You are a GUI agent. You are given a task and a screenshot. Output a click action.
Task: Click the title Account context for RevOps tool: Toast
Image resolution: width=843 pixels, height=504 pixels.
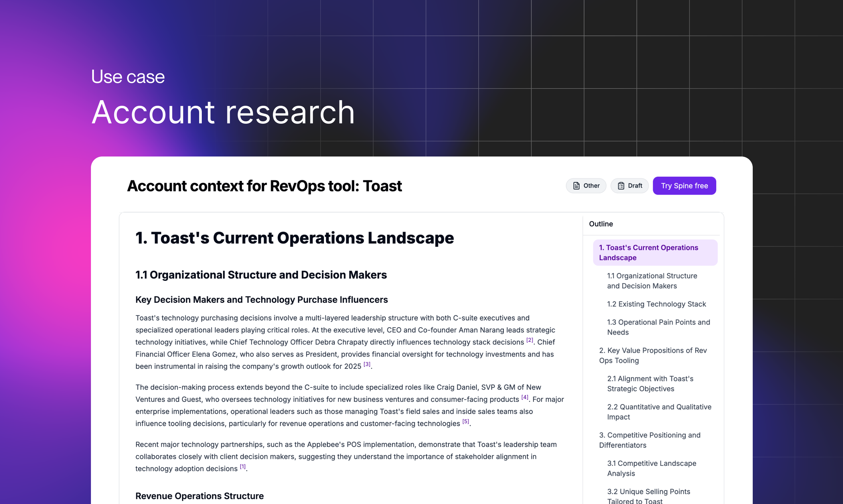[x=265, y=186]
